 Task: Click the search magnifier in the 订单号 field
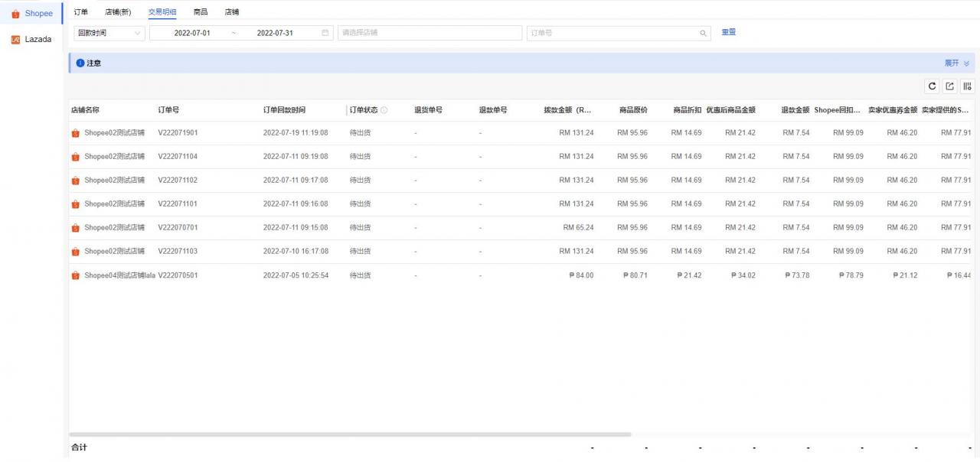703,32
